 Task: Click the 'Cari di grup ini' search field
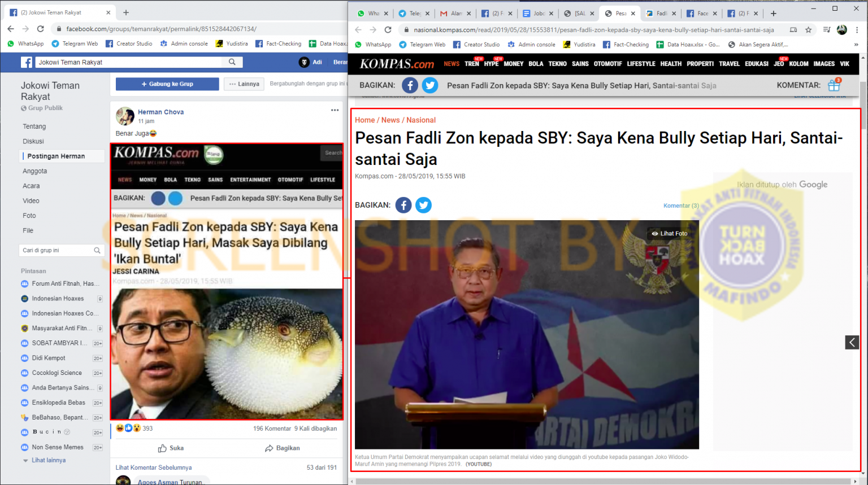(x=61, y=250)
